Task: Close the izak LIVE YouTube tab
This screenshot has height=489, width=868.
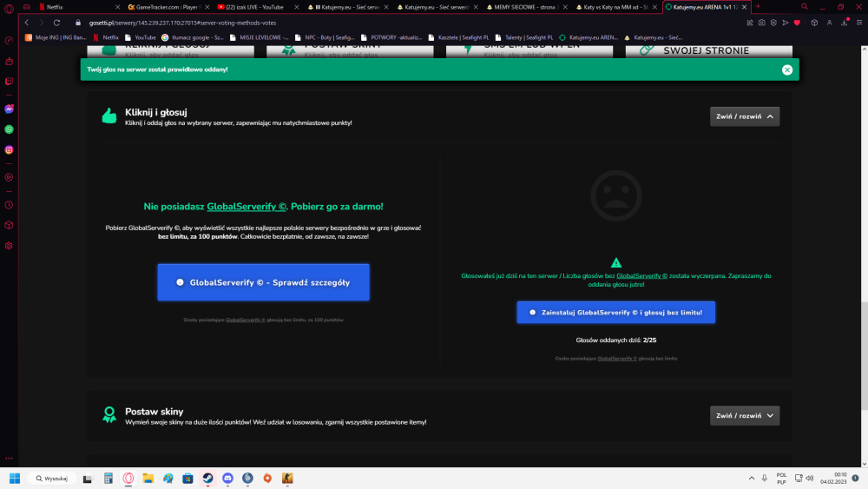Action: click(297, 7)
